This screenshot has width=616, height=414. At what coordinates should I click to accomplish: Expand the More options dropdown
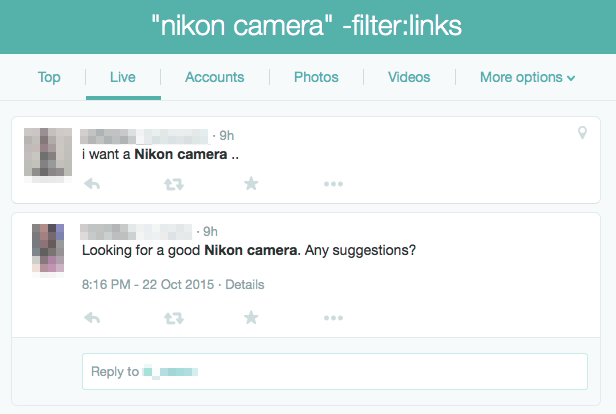[527, 77]
